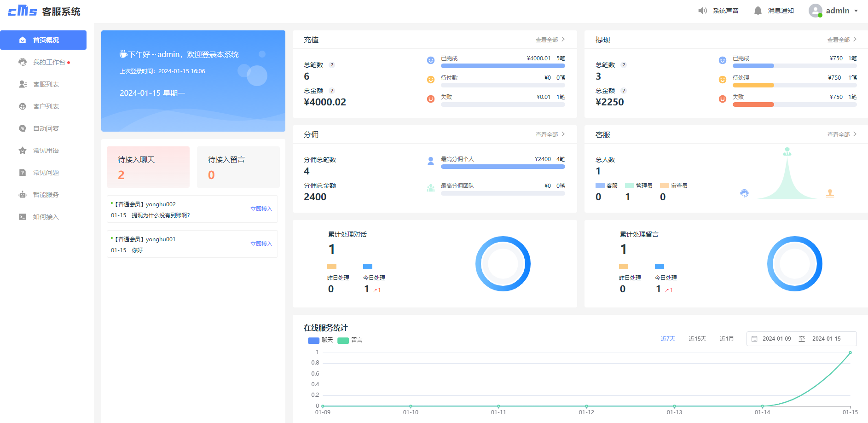Click 立即接入 for yonghu002 chat

[x=261, y=209]
